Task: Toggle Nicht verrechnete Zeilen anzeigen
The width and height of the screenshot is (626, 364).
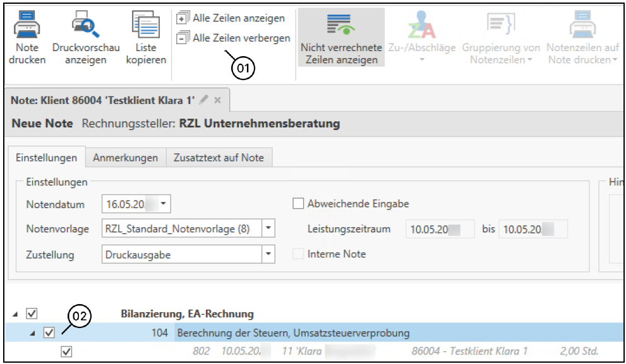Action: tap(341, 38)
